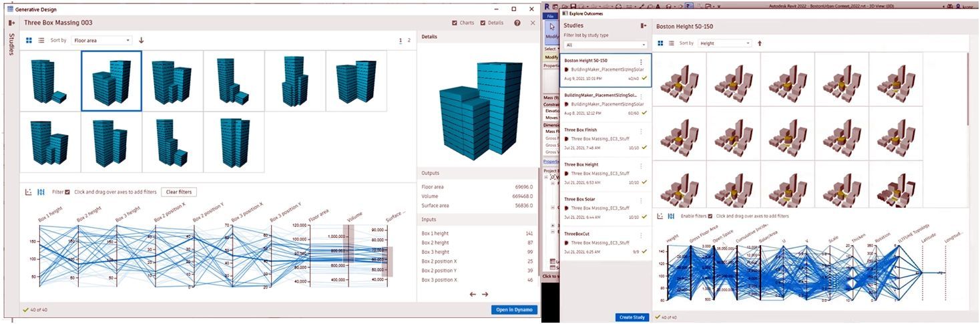Open options menu for Boston Height 50-150 study
The image size is (980, 324).
pyautogui.click(x=640, y=63)
